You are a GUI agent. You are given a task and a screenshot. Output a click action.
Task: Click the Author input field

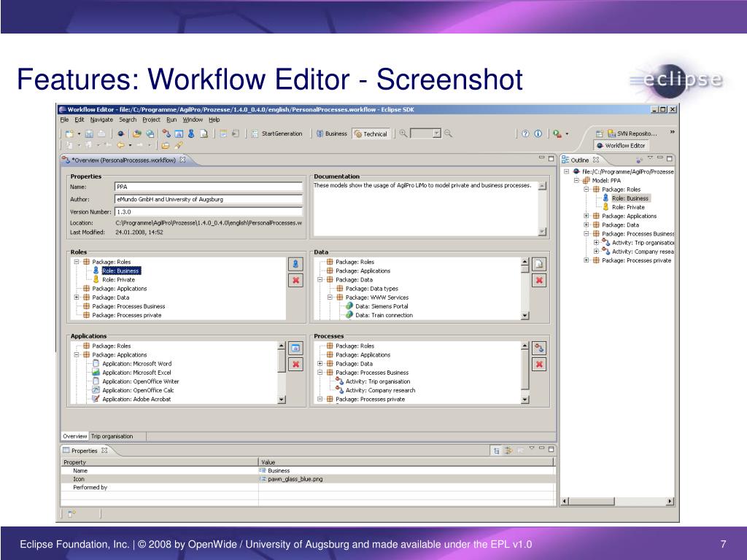[x=208, y=199]
